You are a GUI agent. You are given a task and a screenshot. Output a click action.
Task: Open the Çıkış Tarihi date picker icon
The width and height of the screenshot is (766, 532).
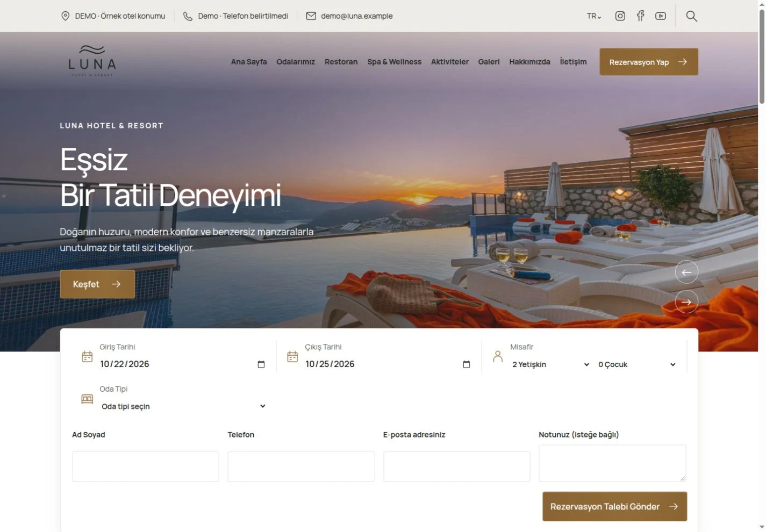pos(467,364)
